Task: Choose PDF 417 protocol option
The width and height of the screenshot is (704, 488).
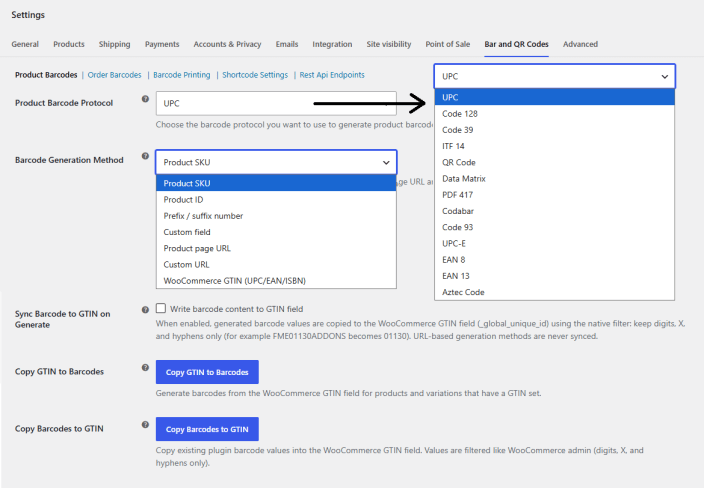Action: (554, 194)
